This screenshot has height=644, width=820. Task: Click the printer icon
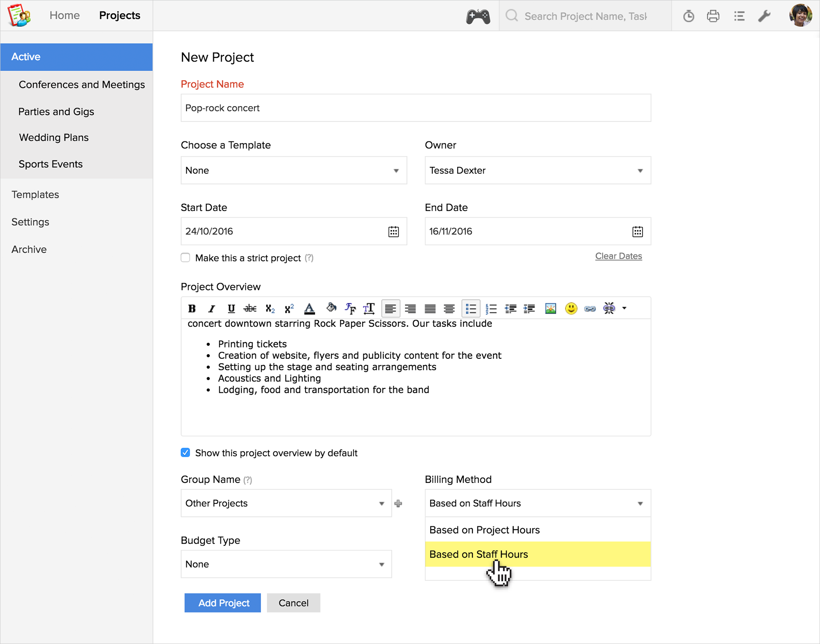[713, 16]
